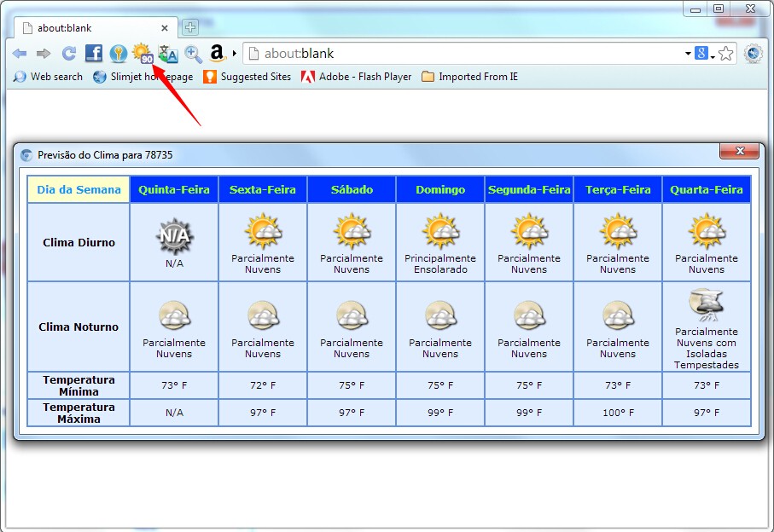The image size is (774, 532).
Task: Click Terça-Feira daytime weather icon
Action: point(618,231)
